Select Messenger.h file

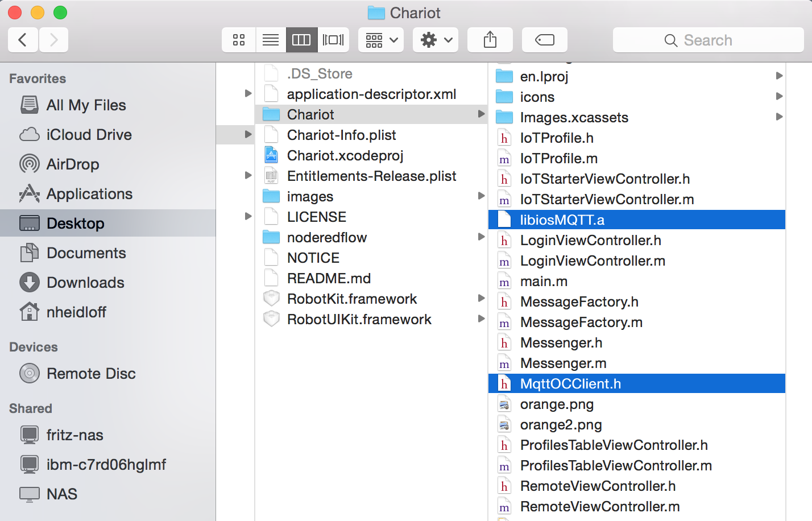[637, 342]
